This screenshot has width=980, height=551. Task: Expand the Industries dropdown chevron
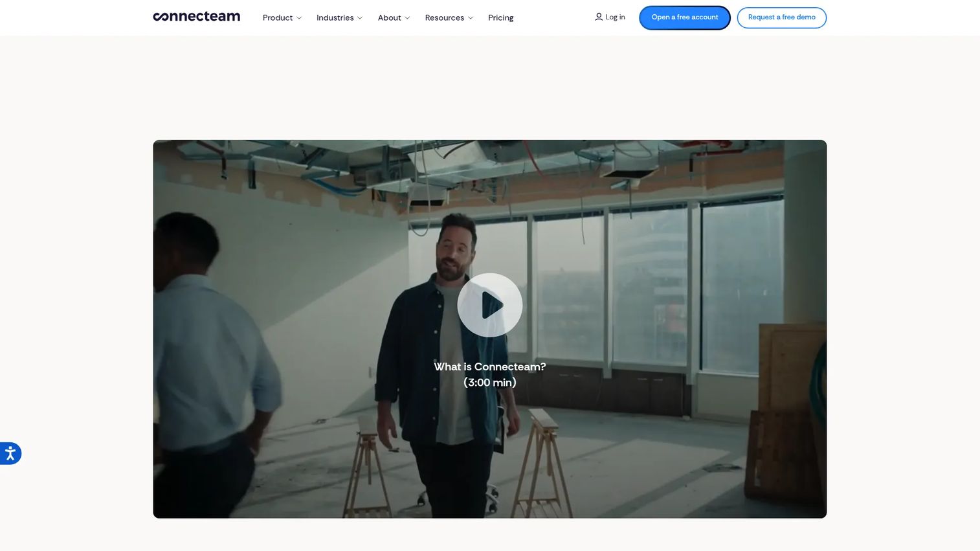tap(360, 18)
